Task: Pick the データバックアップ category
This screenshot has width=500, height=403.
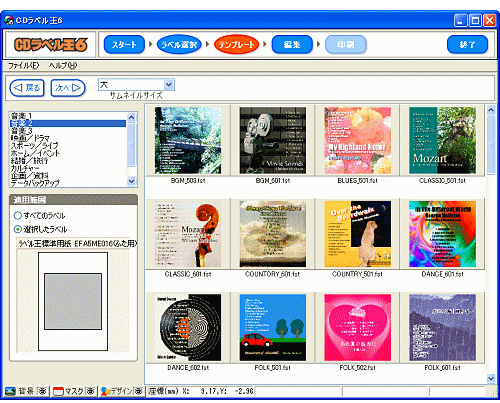Action: [68, 183]
